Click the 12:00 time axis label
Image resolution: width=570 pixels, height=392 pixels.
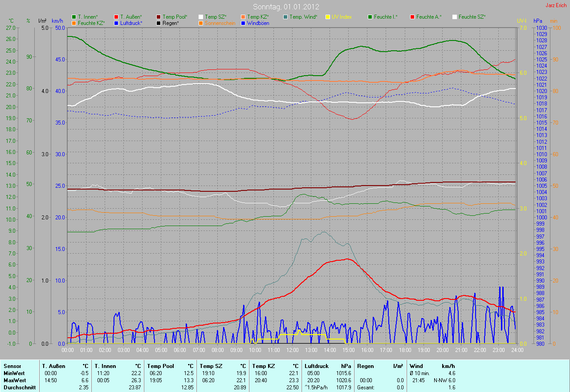tap(292, 350)
